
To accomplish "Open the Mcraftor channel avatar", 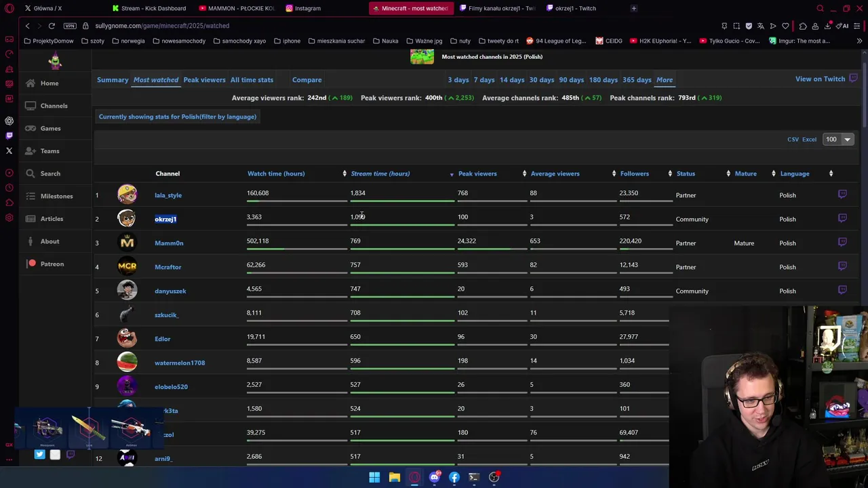I will pos(127,266).
